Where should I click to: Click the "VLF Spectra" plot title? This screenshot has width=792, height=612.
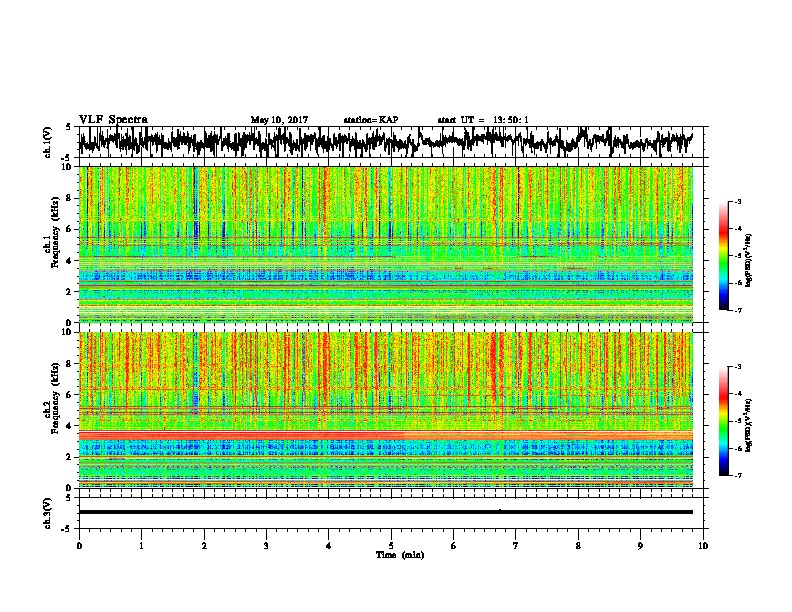coord(113,120)
